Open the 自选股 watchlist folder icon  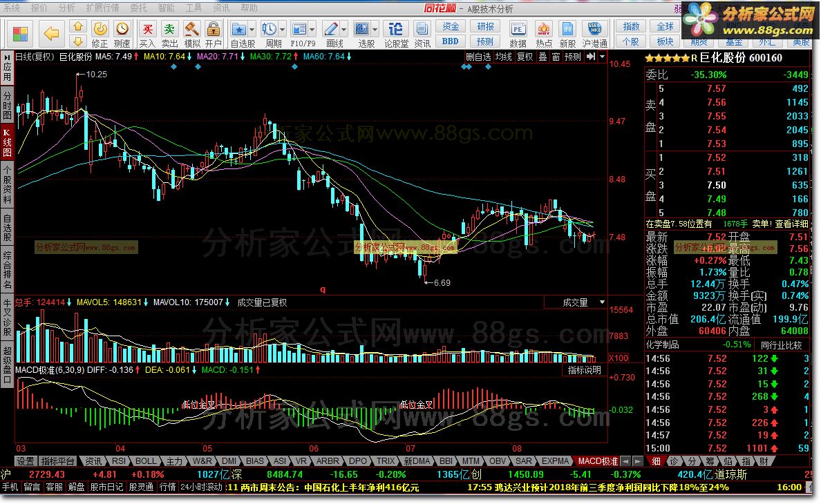[x=239, y=29]
